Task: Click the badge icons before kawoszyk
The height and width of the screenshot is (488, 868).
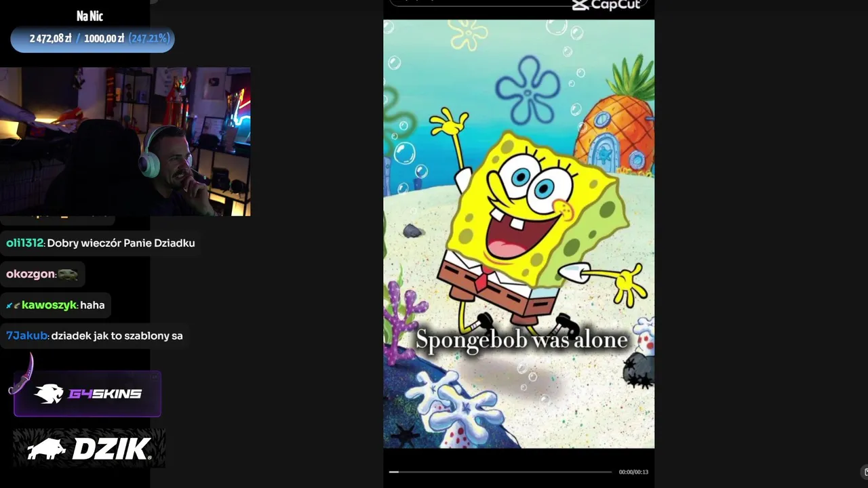Action: 13,306
